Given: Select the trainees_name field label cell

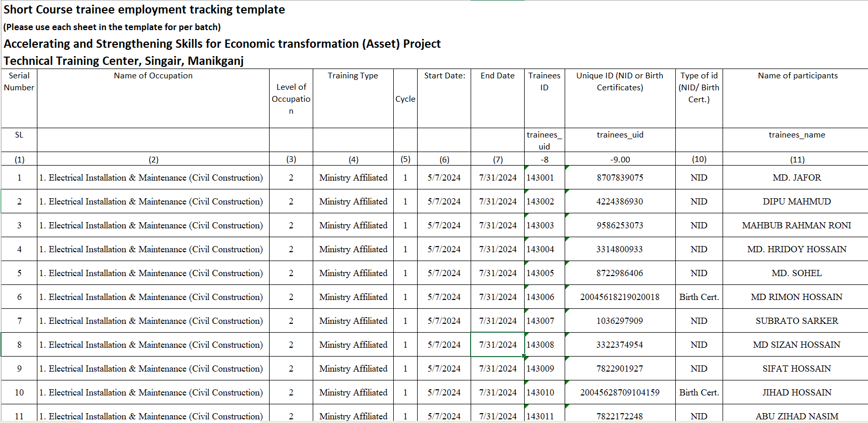Looking at the screenshot, I should (796, 135).
